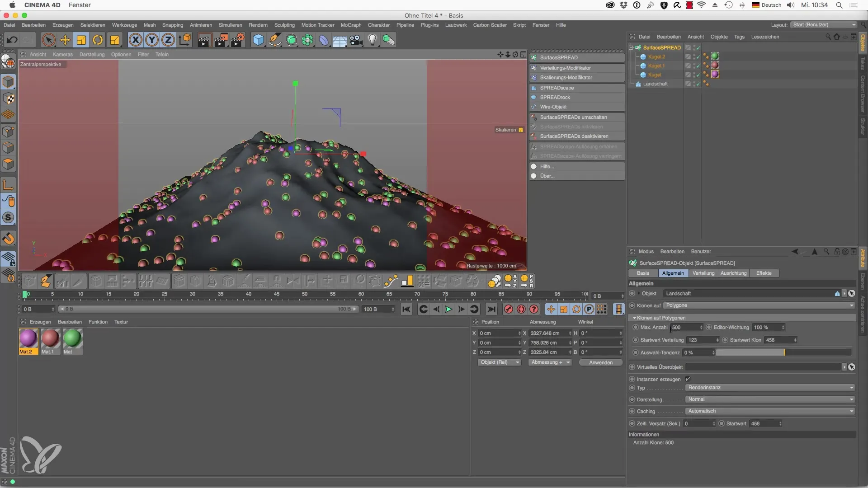This screenshot has width=868, height=488.
Task: Collapse the SurfaceSPREAD object tree
Action: pyautogui.click(x=631, y=47)
